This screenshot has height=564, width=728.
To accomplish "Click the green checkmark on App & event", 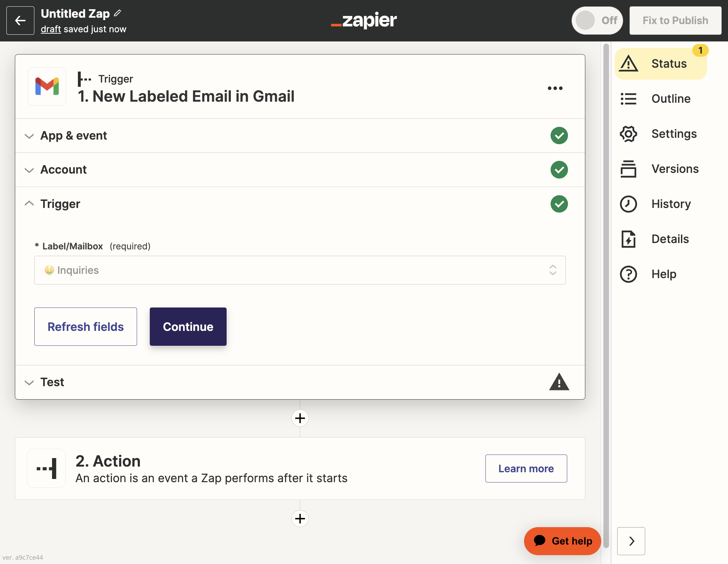I will [x=559, y=136].
